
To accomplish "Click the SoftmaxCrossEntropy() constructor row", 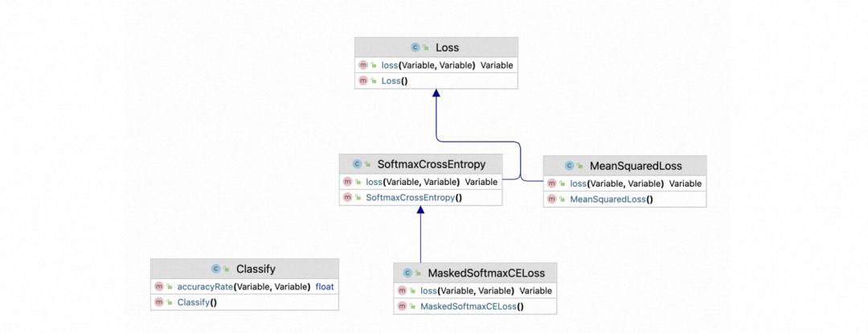I will click(x=420, y=197).
